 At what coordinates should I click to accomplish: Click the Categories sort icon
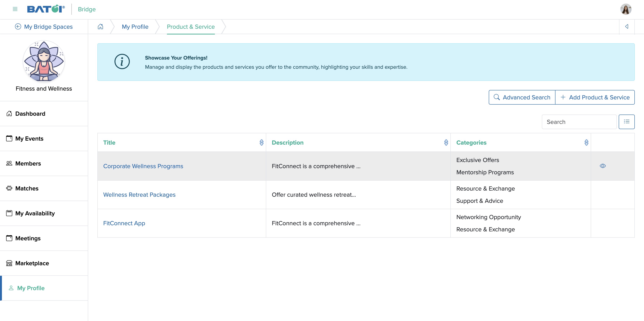coord(586,142)
